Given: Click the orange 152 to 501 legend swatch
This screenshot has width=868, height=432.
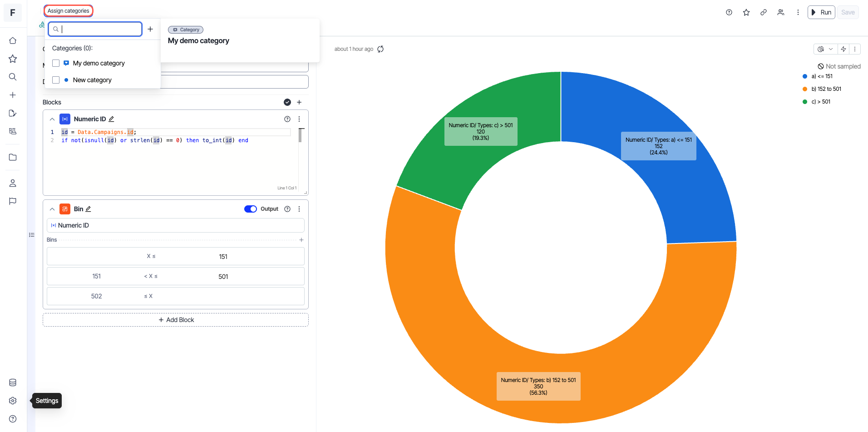Looking at the screenshot, I should [805, 89].
